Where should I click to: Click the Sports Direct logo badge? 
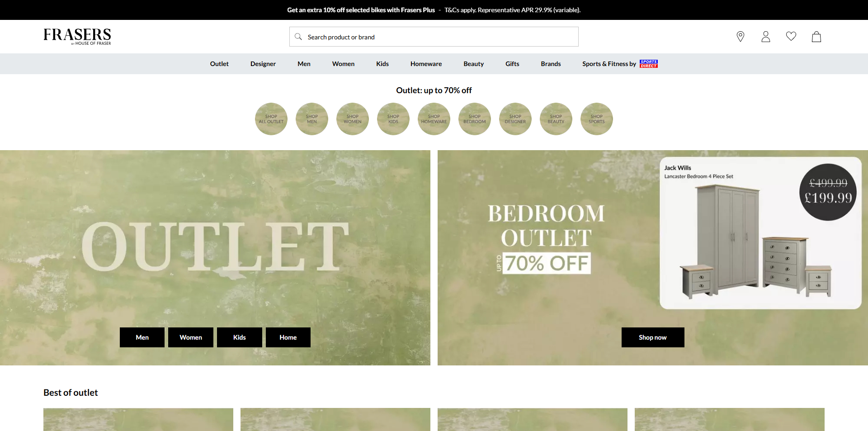tap(648, 64)
